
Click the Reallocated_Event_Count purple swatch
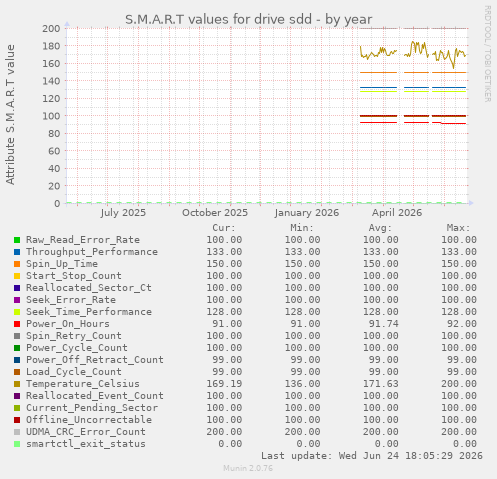(17, 396)
